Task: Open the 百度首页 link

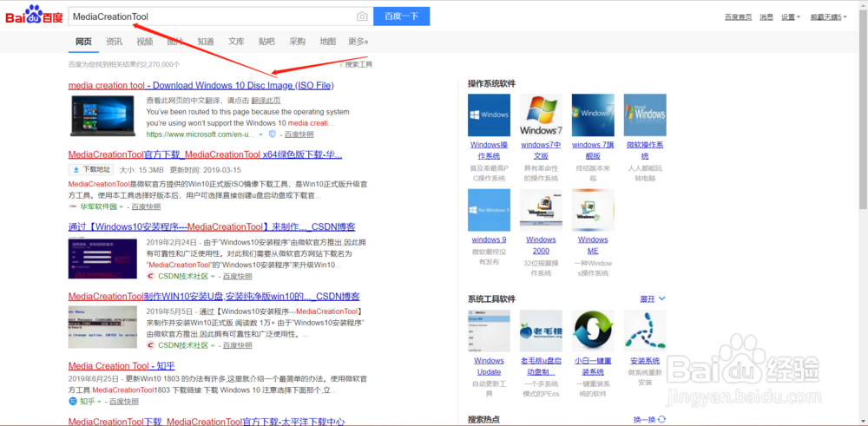Action: pyautogui.click(x=739, y=17)
